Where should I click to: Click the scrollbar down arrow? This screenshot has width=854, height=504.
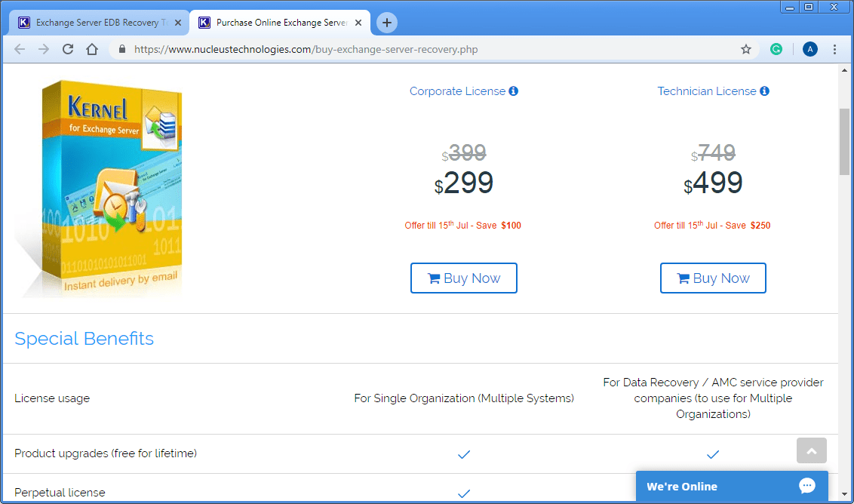point(844,494)
